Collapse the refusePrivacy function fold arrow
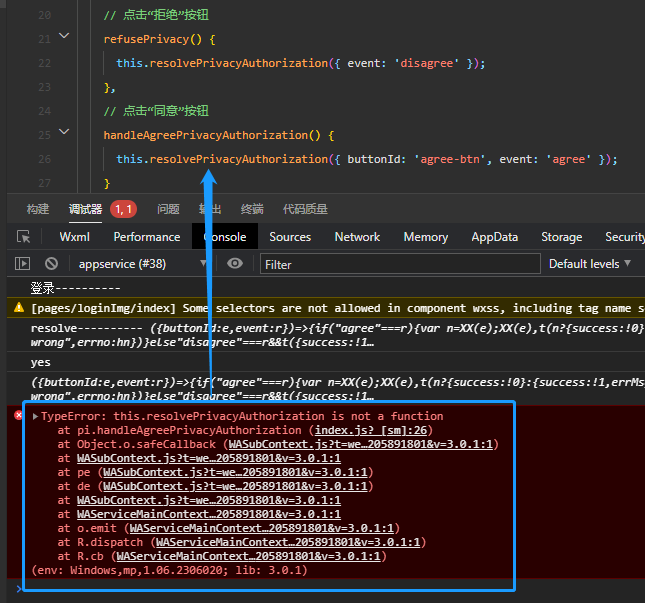645x603 pixels. pyautogui.click(x=64, y=36)
